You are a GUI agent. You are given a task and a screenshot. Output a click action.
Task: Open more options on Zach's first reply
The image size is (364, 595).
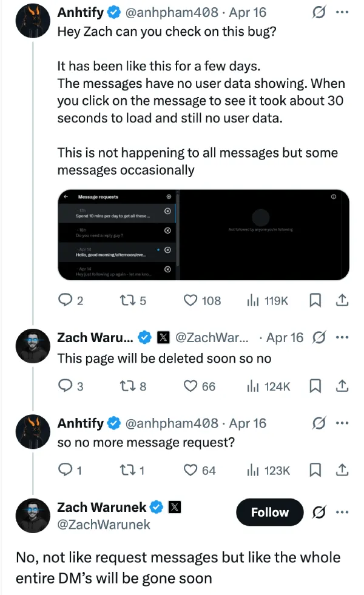(x=342, y=337)
